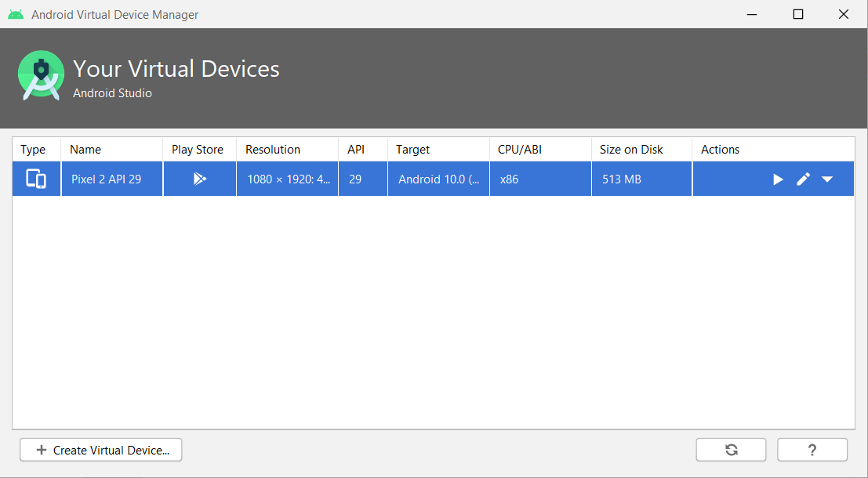Open help with the question mark button
The width and height of the screenshot is (868, 478).
coord(812,450)
